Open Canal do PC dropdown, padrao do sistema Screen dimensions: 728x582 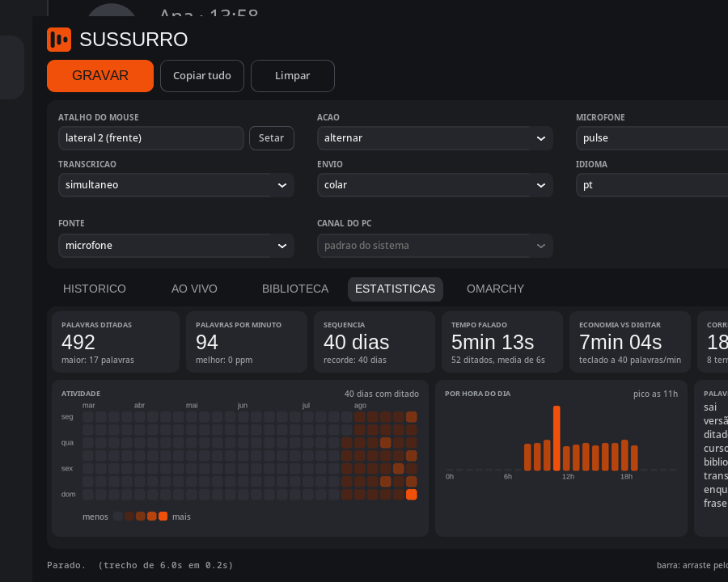pyautogui.click(x=434, y=246)
